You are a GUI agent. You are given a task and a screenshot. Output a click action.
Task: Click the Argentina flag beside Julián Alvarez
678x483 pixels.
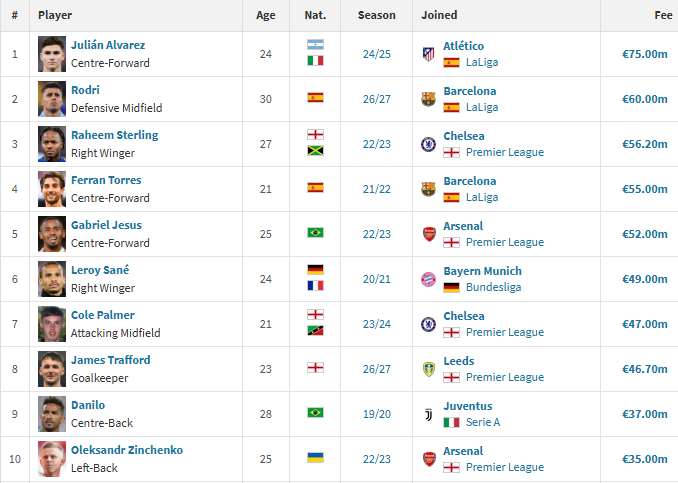[315, 45]
